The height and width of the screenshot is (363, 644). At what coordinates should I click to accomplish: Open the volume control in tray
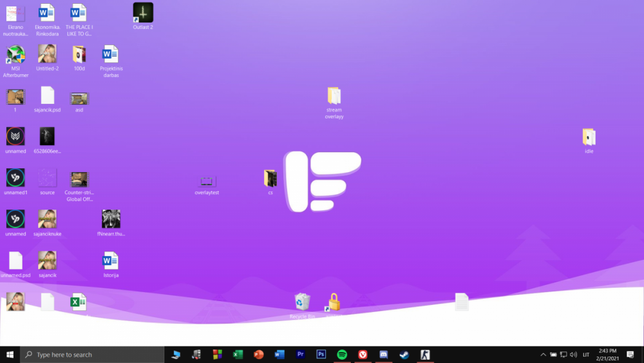(x=573, y=355)
